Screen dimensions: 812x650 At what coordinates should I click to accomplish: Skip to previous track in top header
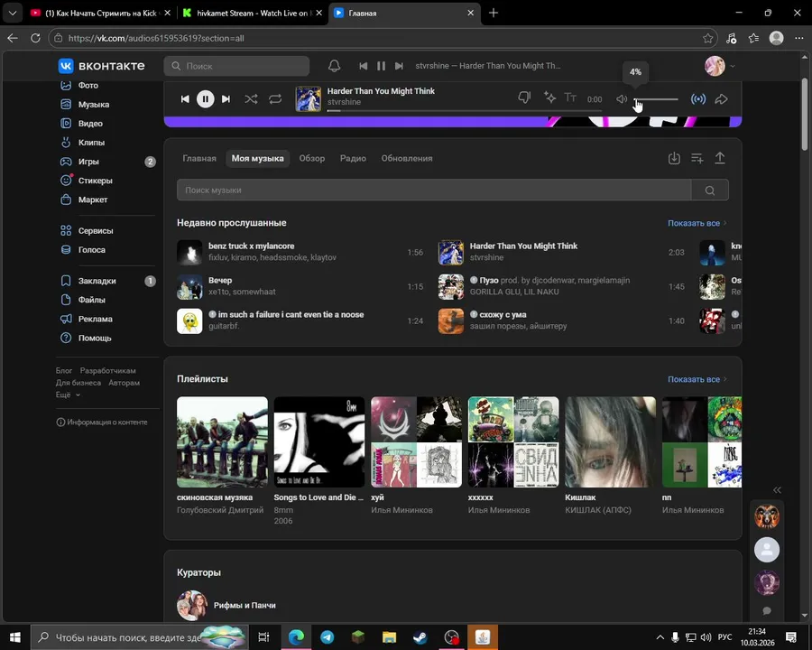point(363,66)
